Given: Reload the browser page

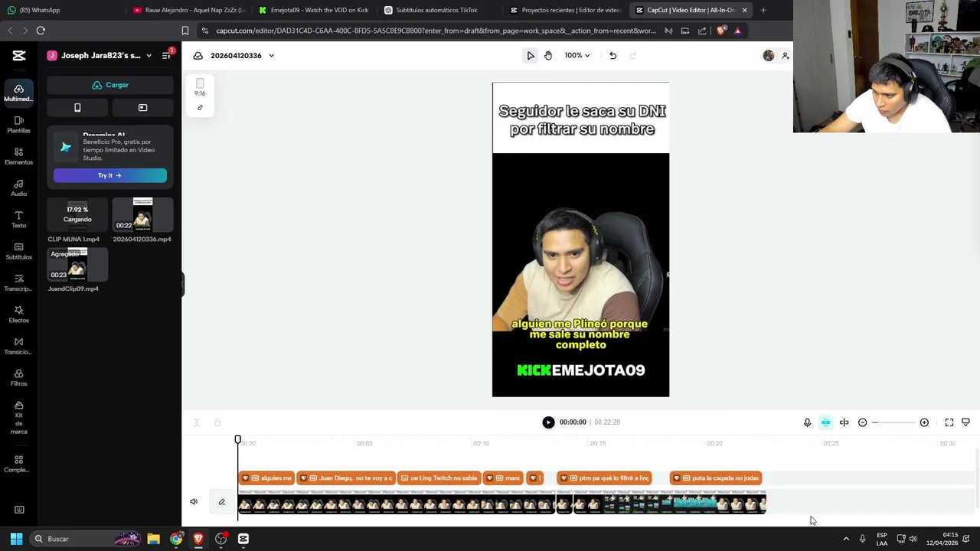Looking at the screenshot, I should point(41,31).
